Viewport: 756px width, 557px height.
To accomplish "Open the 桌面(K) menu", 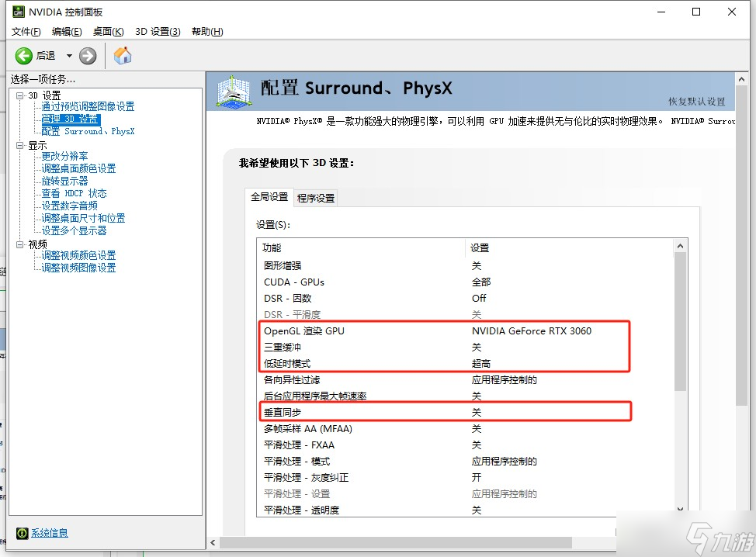I will (x=109, y=32).
